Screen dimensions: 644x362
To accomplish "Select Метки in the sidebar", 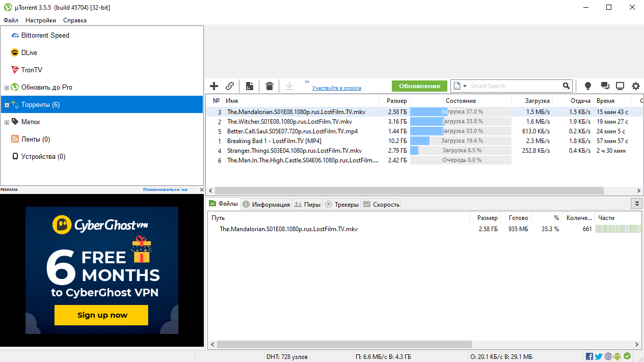I will 30,122.
